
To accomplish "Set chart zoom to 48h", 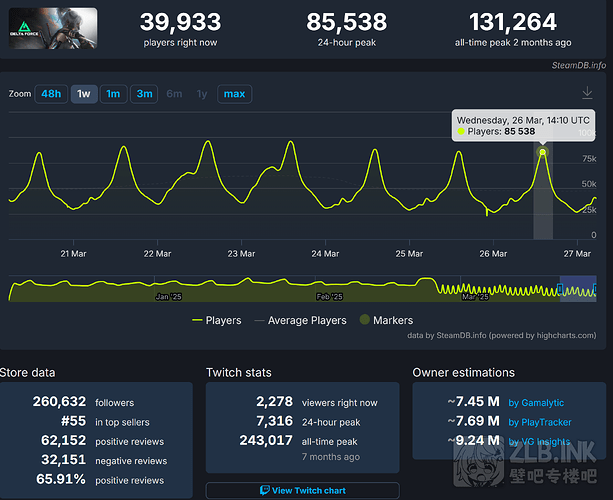I will 51,94.
